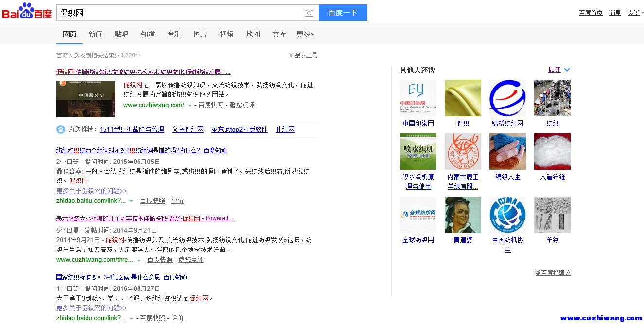Expand the 展开 chevron in 其他人还搜
This screenshot has width=644, height=324.
pyautogui.click(x=567, y=70)
